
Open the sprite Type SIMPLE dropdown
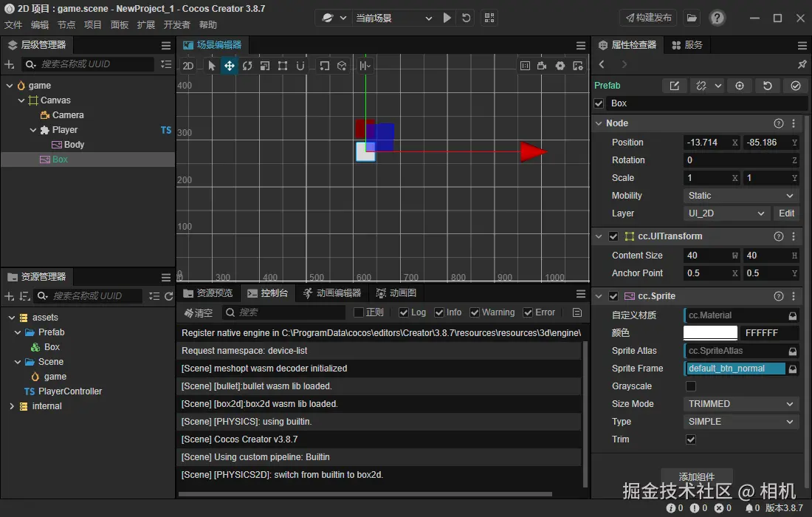[x=741, y=422]
